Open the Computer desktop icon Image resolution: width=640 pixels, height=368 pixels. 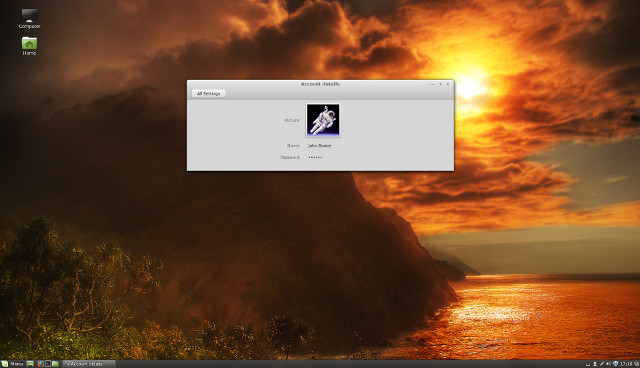coord(29,18)
